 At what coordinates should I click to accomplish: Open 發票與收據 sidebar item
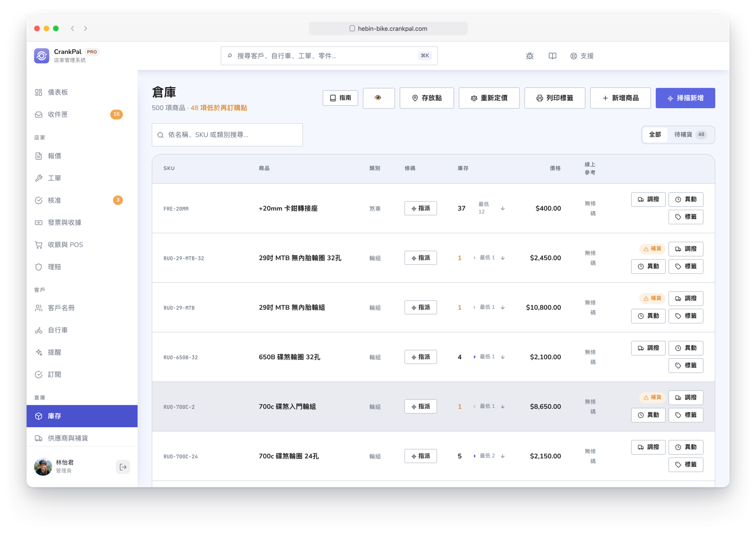[82, 222]
